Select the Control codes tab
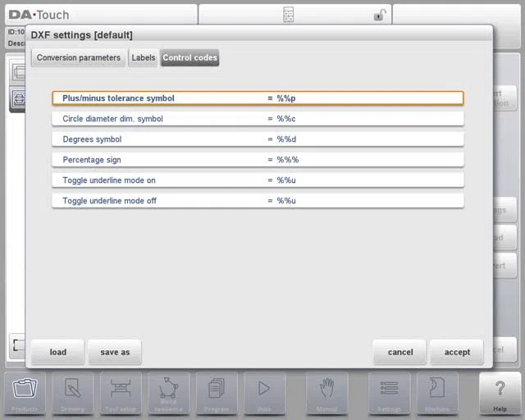 189,58
